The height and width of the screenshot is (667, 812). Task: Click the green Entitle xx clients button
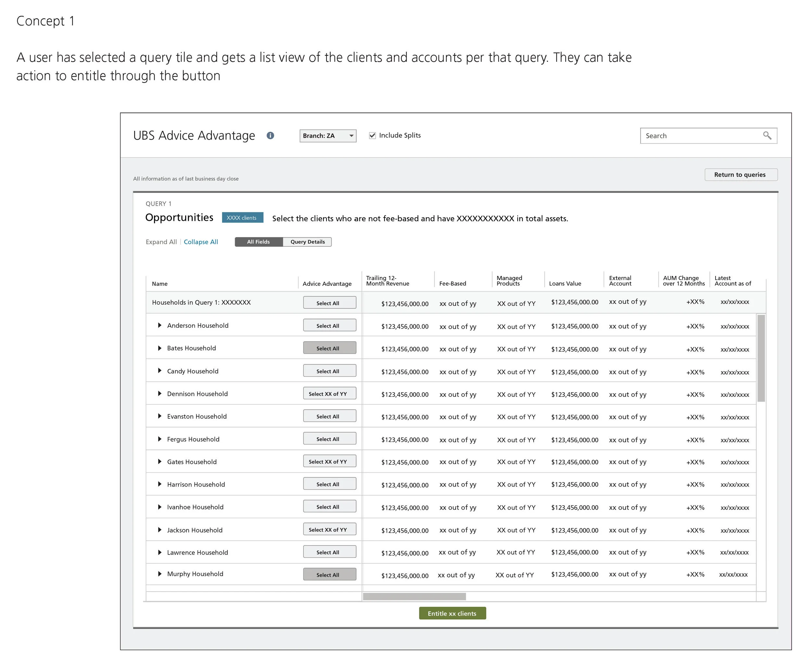452,614
